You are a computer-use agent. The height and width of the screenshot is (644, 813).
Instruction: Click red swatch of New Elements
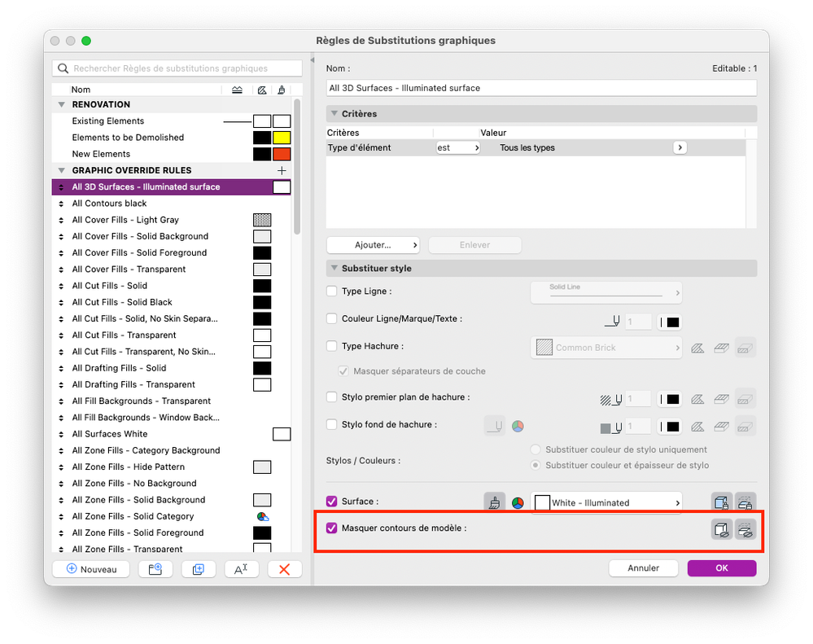click(x=282, y=154)
